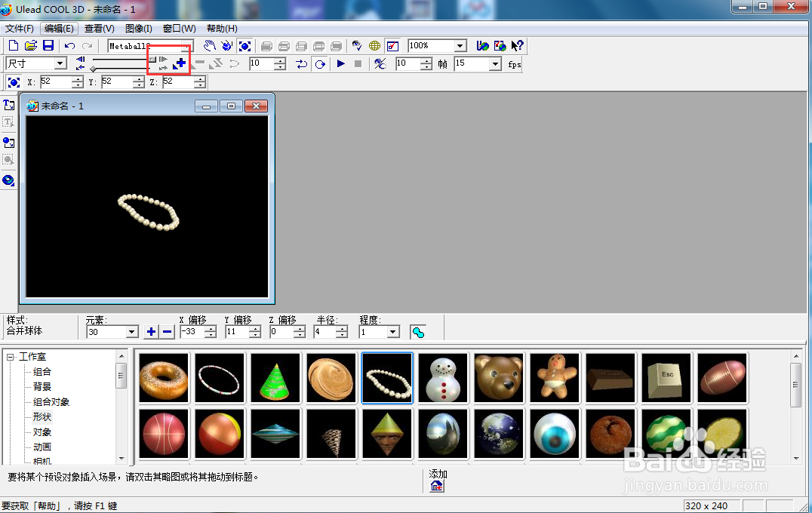Open the 编辑(E) menu
The width and height of the screenshot is (812, 513).
pos(59,29)
